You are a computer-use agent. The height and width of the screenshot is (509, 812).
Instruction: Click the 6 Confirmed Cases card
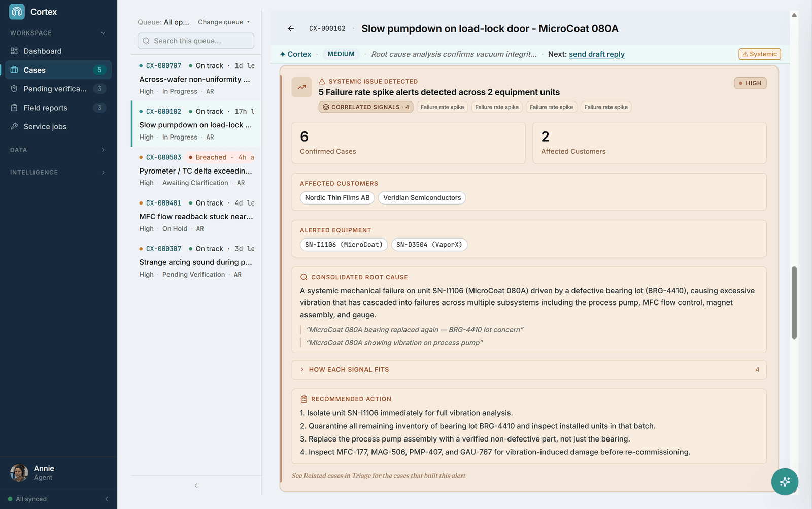click(x=409, y=143)
